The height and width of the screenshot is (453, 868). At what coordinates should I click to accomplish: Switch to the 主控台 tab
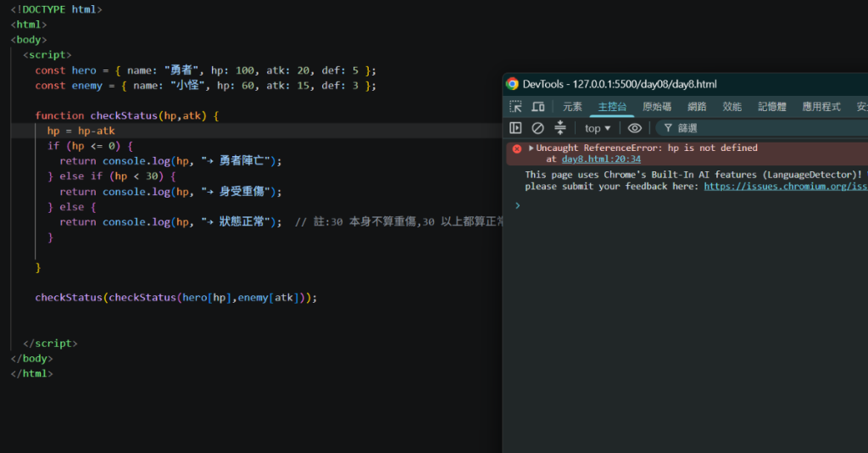coord(612,106)
